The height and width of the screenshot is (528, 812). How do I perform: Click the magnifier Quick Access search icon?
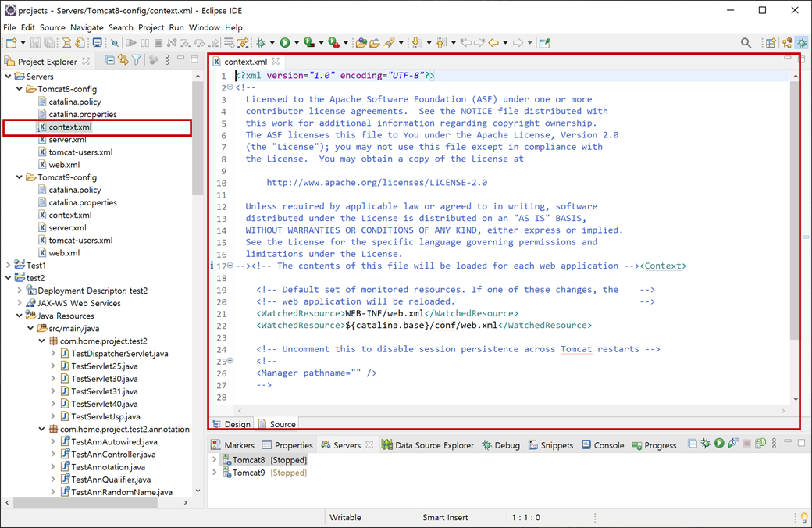pos(746,43)
